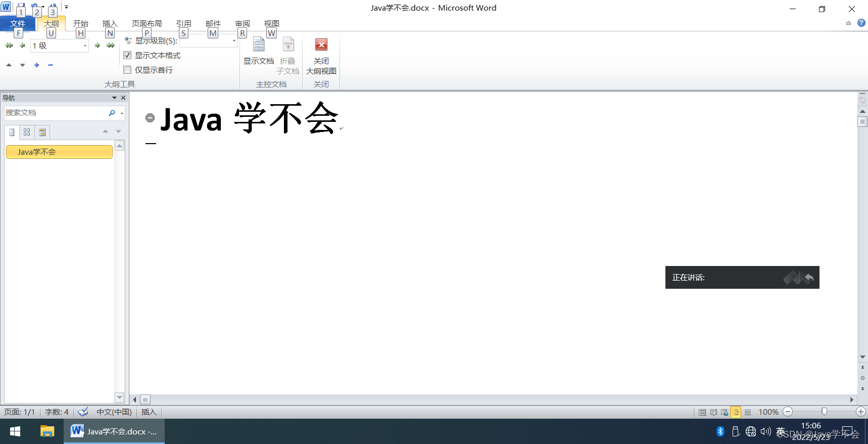Switch to the 页面布局 tab
The image size is (868, 444).
(x=147, y=24)
